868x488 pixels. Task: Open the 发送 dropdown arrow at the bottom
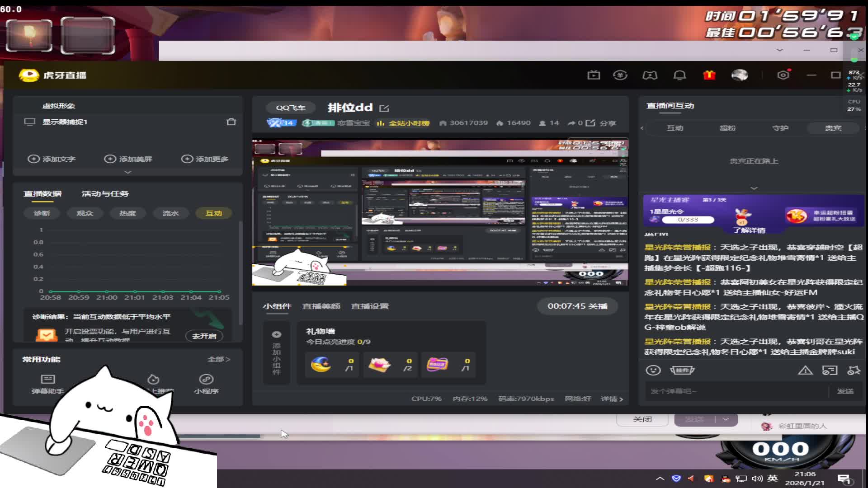tap(726, 419)
